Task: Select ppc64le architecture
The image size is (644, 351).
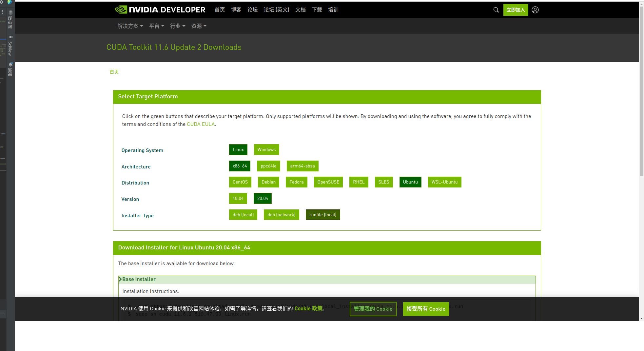Action: [268, 166]
